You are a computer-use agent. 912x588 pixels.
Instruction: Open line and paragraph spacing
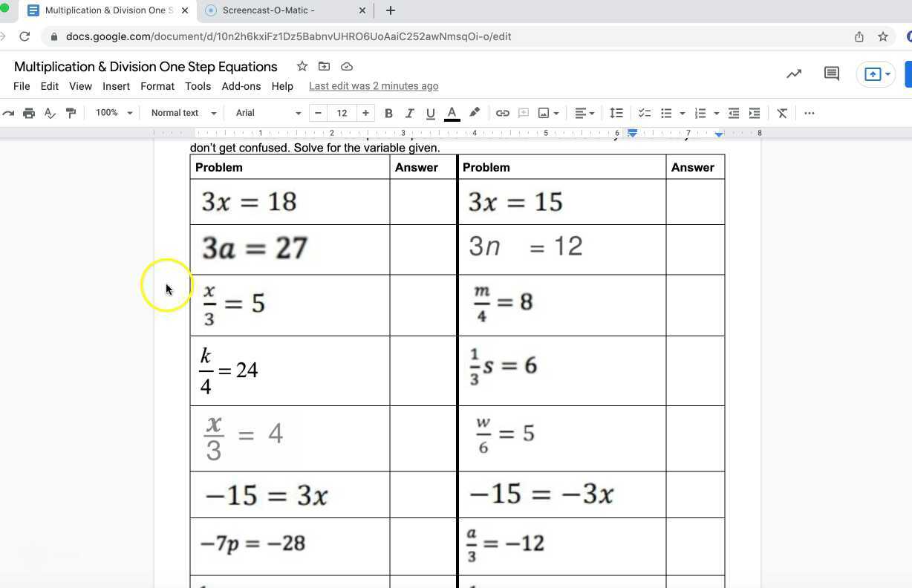[x=616, y=113]
